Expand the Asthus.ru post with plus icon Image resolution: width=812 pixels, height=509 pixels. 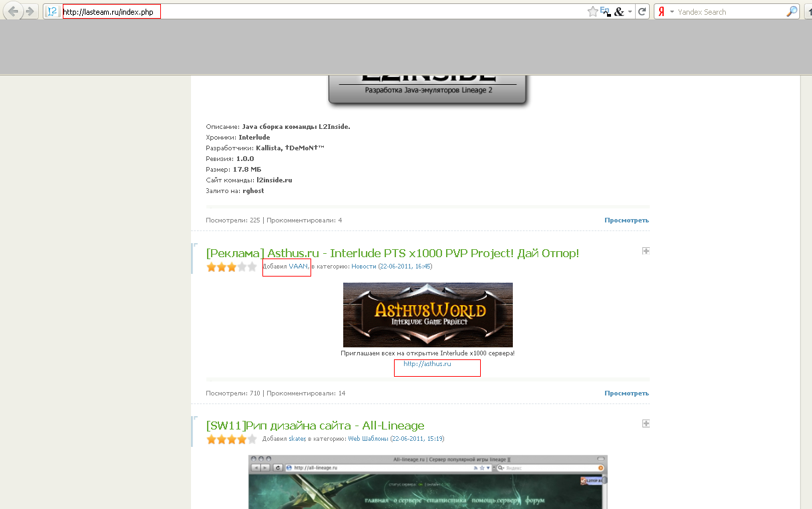[x=646, y=251]
